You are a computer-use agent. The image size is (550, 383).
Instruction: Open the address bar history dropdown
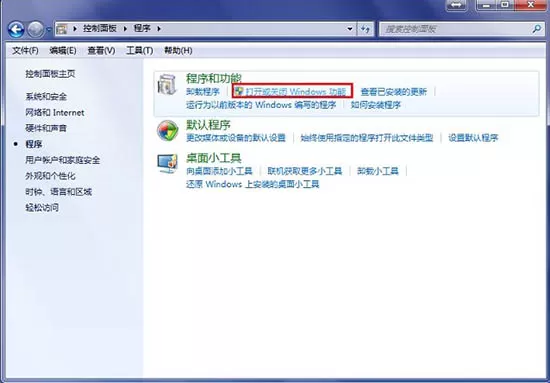350,29
